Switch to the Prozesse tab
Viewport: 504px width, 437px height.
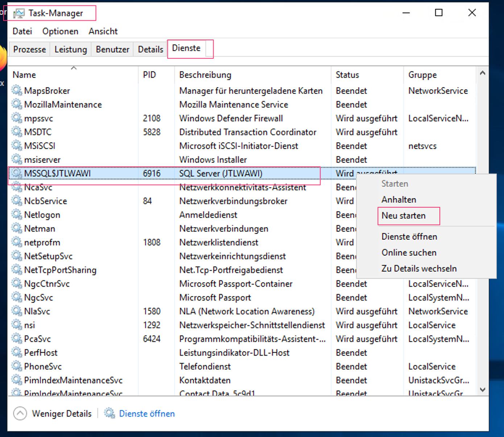pos(30,49)
